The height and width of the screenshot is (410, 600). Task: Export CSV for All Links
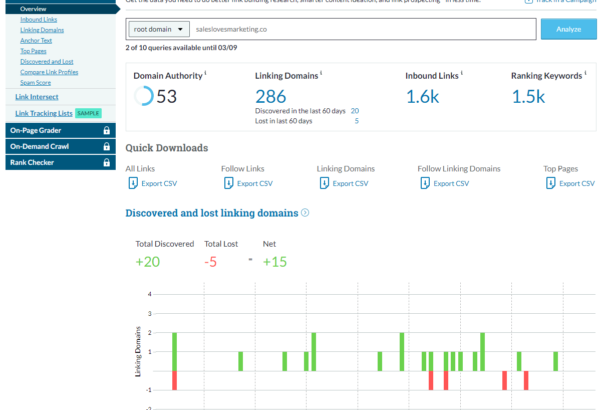[x=159, y=184]
